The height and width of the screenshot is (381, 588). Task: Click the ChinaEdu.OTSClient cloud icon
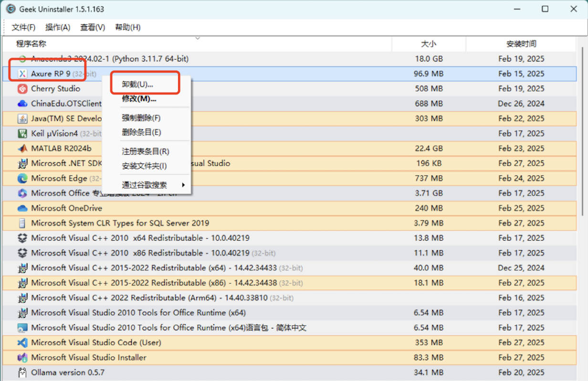pos(22,104)
